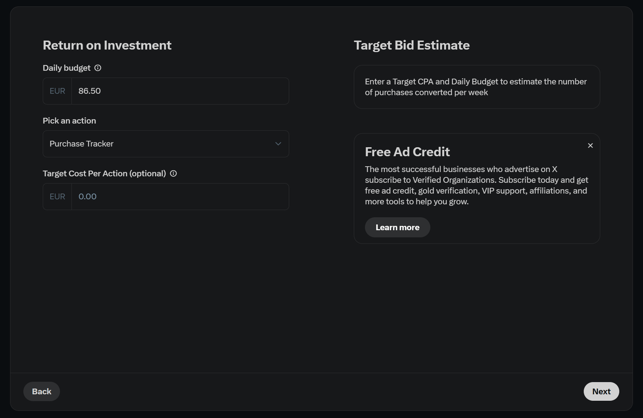Click the Daily budget label text
Screen dimensions: 643x418
tap(66, 68)
